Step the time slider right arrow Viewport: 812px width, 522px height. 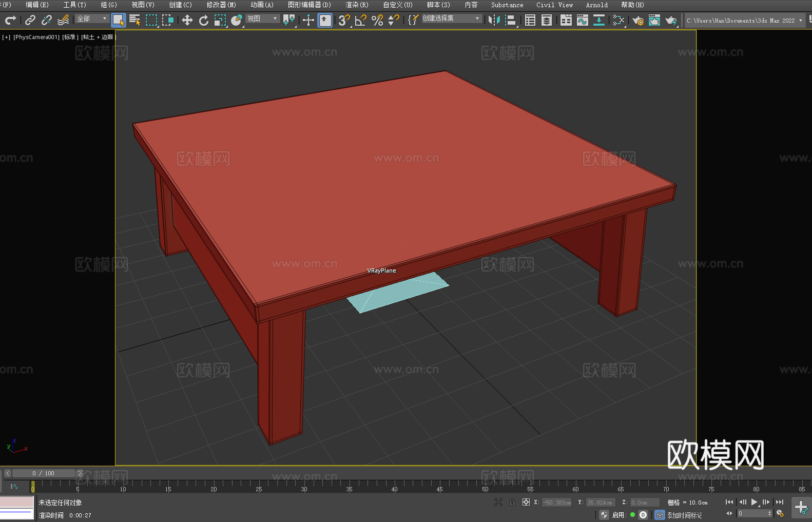tap(80, 473)
